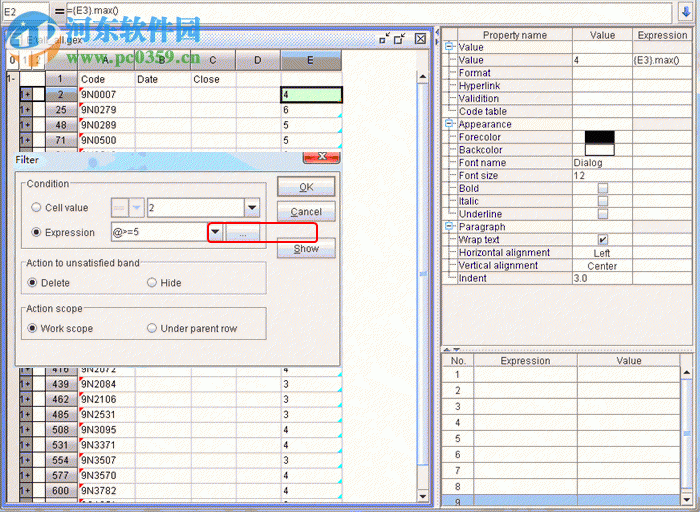Viewport: 700px width, 512px height.
Task: Click the cell name box showing E2
Action: click(x=25, y=11)
